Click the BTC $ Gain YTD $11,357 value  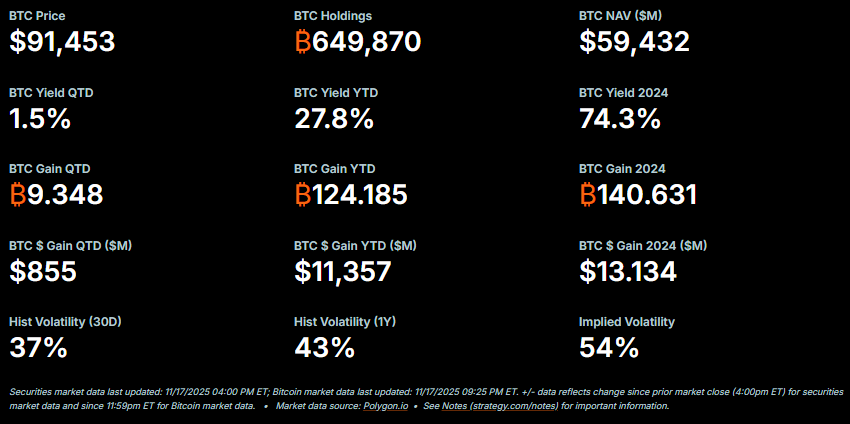(343, 271)
